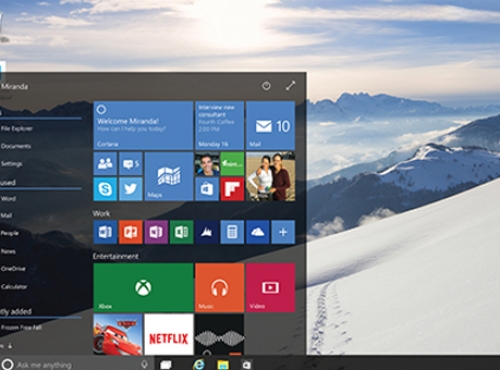500x370 pixels.
Task: Launch the Maps tile
Action: [169, 176]
